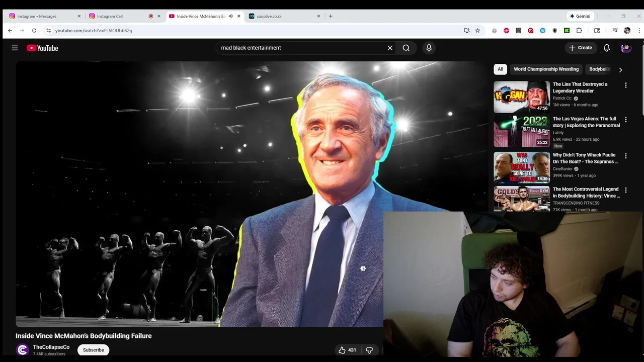
Task: Click the 2023 aliens video thumbnail
Action: [522, 131]
